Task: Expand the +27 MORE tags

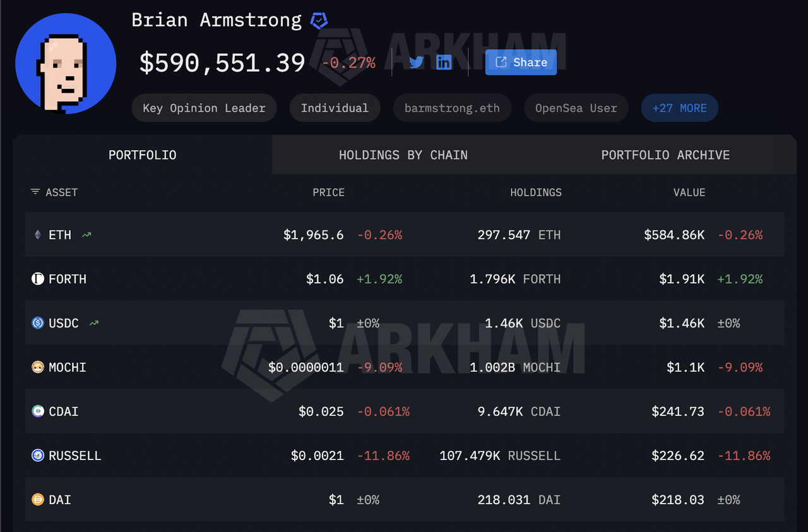Action: point(679,108)
